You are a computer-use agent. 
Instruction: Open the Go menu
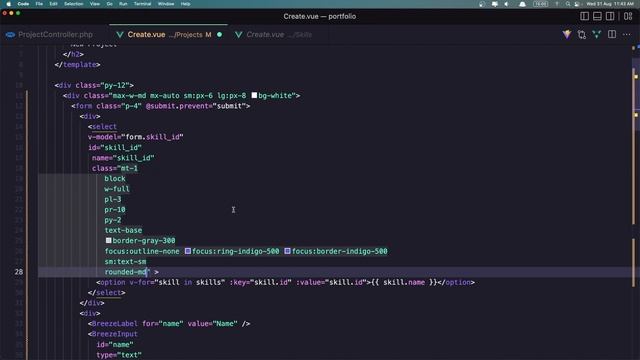[x=109, y=4]
